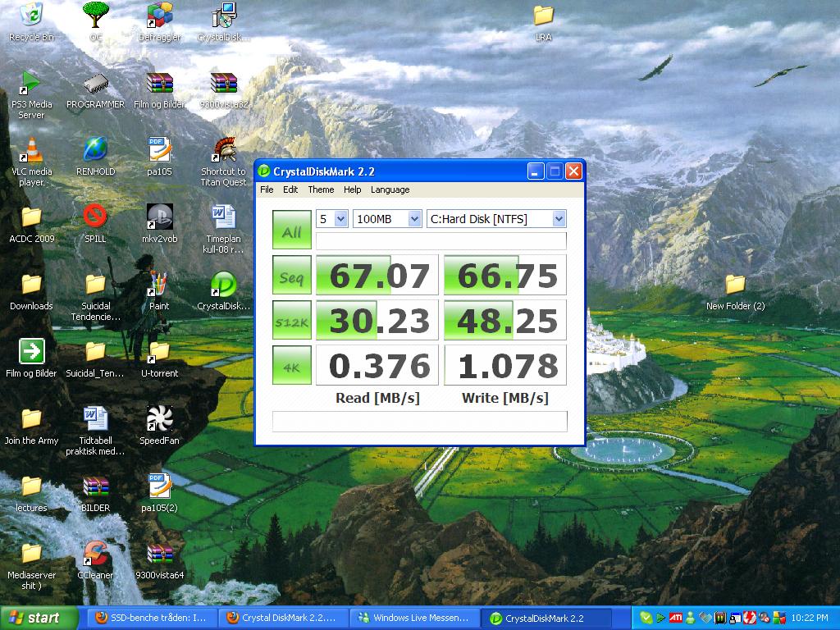Viewport: 840px width, 630px height.
Task: Select the CrystalDiskMark 2.2 taskbar button
Action: point(546,618)
